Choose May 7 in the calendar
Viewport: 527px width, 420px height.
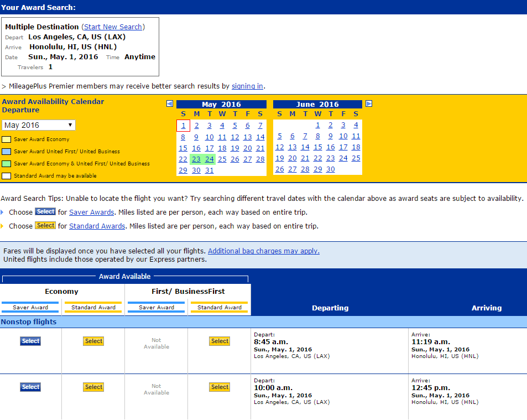[x=260, y=126]
